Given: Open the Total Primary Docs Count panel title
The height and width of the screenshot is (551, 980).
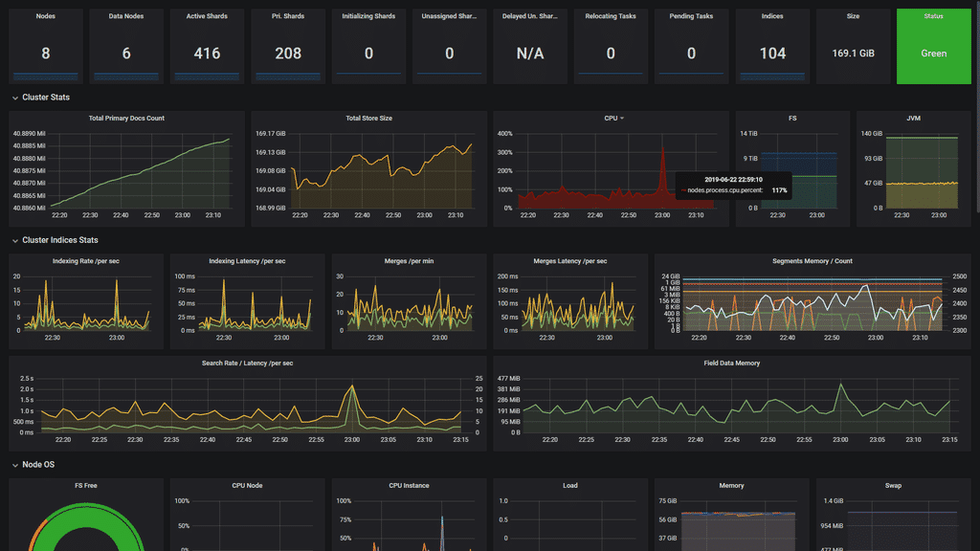Looking at the screenshot, I should [x=126, y=118].
